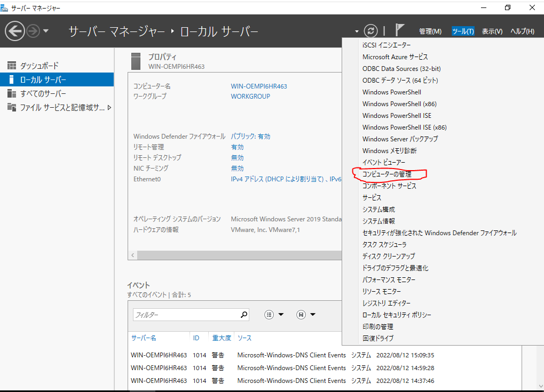Click the forward navigation arrow
This screenshot has height=392, width=544.
33,31
